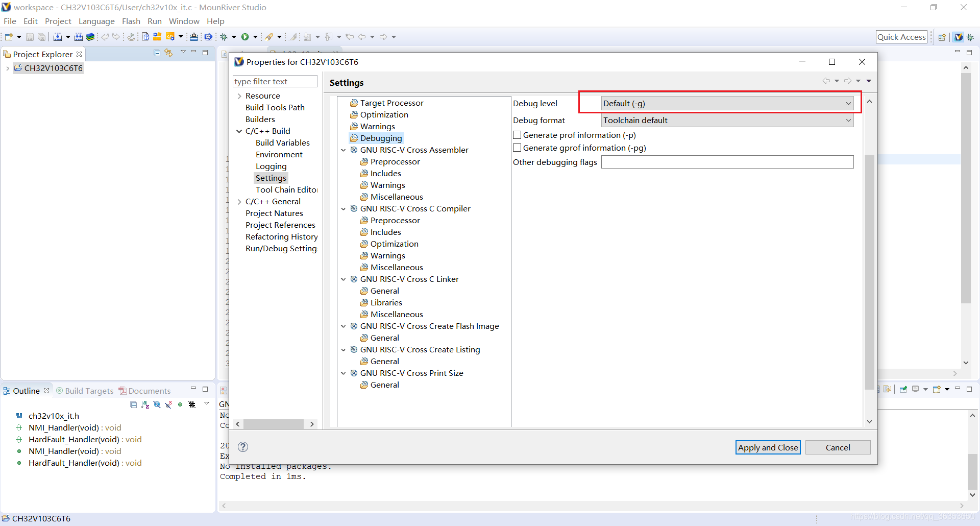Click the Collapse All icon in Outline

tap(133, 404)
